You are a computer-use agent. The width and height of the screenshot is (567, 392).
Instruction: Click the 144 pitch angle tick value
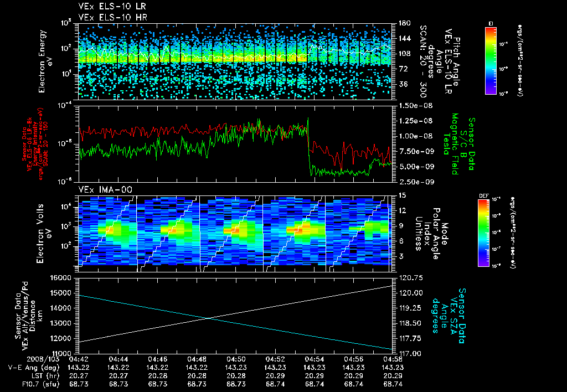point(405,38)
